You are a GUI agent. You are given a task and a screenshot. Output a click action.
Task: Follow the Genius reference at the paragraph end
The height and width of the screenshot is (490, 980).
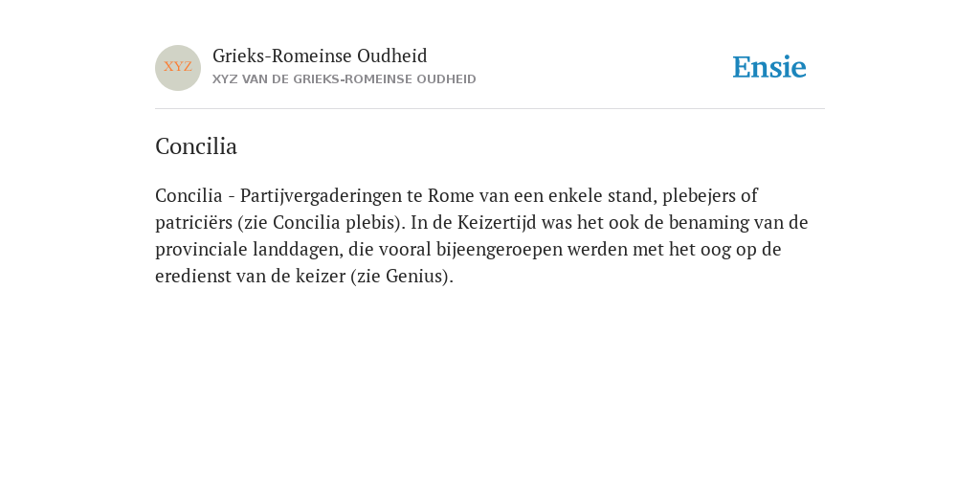(x=414, y=277)
